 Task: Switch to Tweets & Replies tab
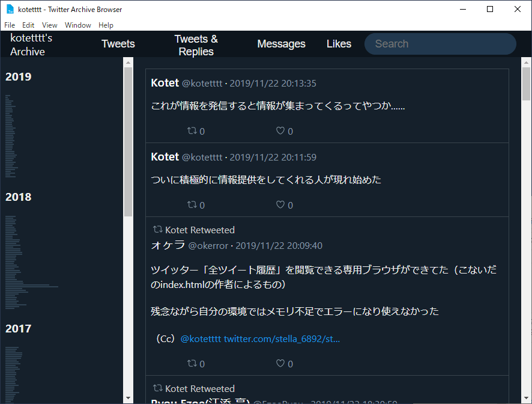pos(196,45)
